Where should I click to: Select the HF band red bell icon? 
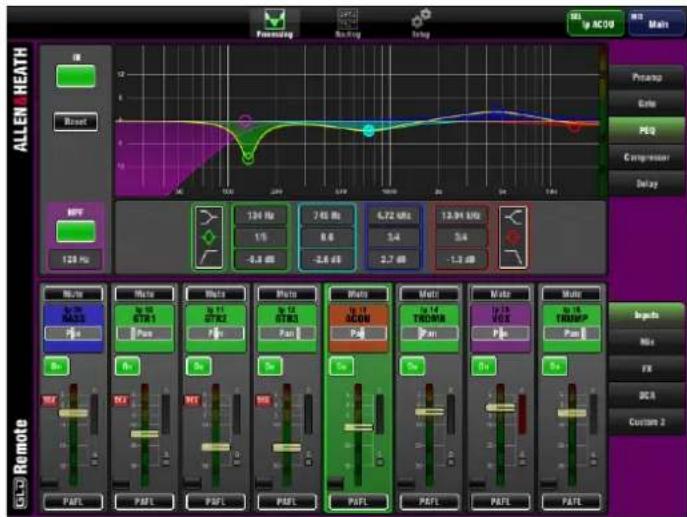coord(513,237)
